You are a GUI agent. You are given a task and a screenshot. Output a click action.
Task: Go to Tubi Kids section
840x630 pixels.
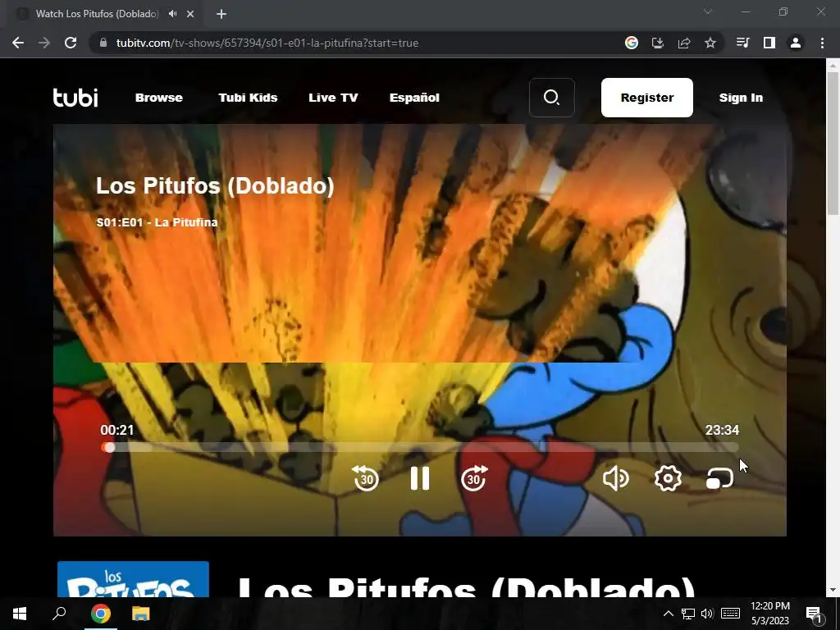[248, 98]
